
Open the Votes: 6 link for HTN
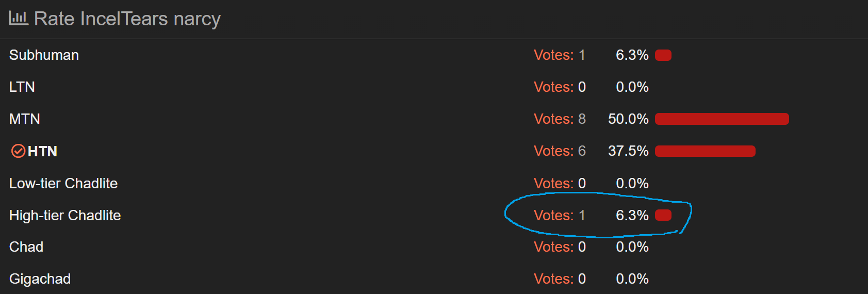pos(560,151)
